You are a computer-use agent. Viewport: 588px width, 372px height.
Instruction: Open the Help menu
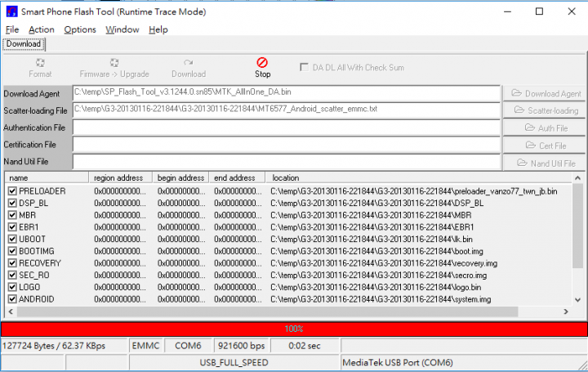pyautogui.click(x=158, y=29)
